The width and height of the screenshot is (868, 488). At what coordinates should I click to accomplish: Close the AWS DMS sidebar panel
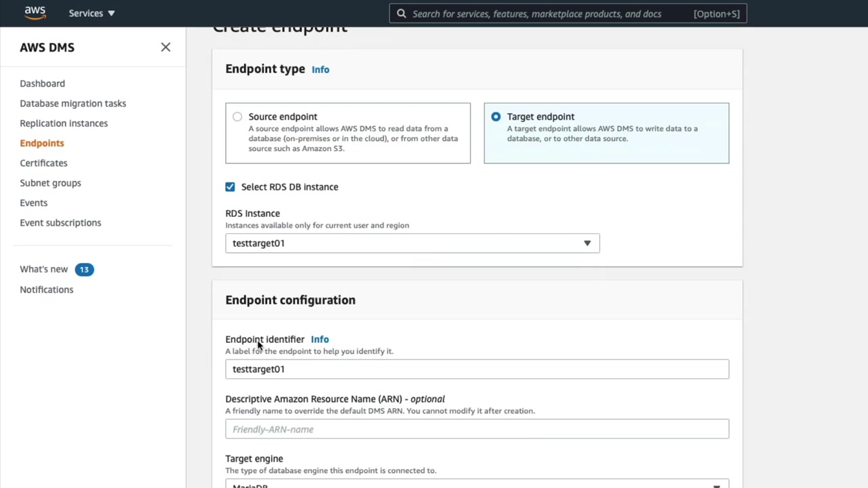pyautogui.click(x=165, y=47)
